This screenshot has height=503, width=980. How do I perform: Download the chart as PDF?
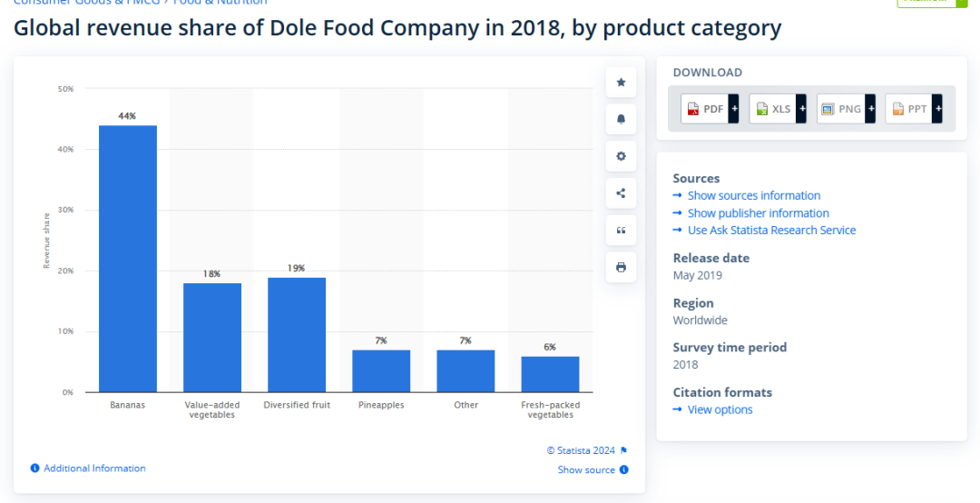coord(705,109)
